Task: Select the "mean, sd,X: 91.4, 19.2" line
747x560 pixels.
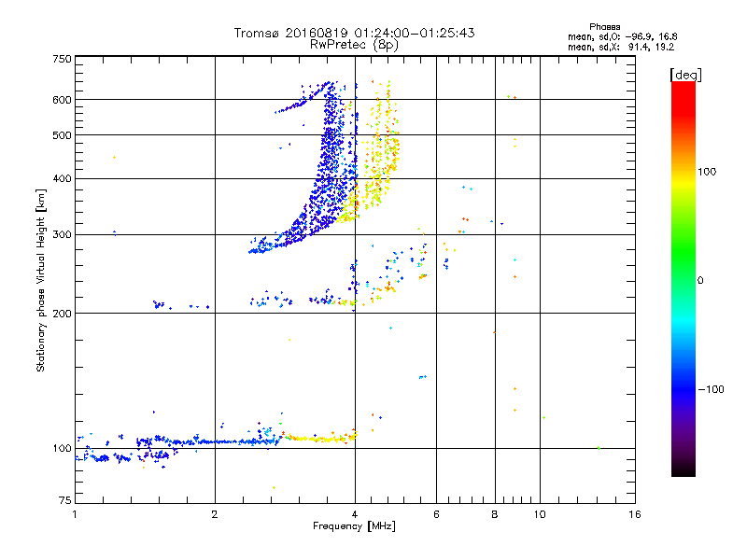Action: (621, 47)
